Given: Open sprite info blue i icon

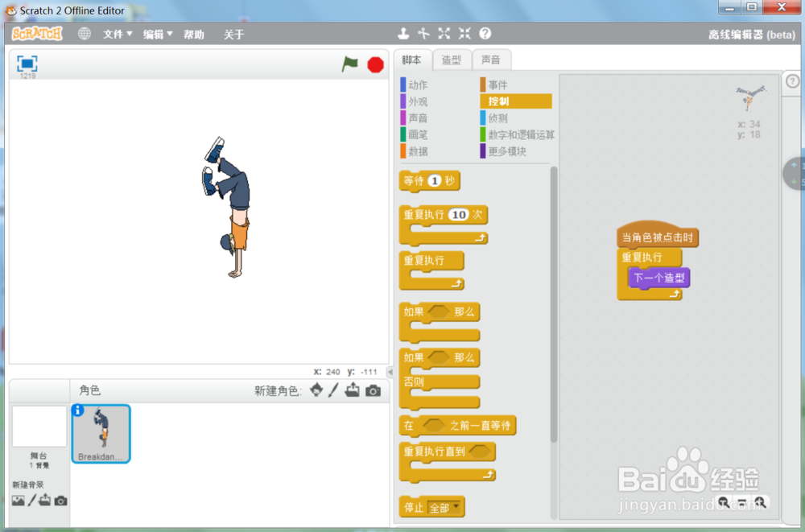Looking at the screenshot, I should 78,410.
